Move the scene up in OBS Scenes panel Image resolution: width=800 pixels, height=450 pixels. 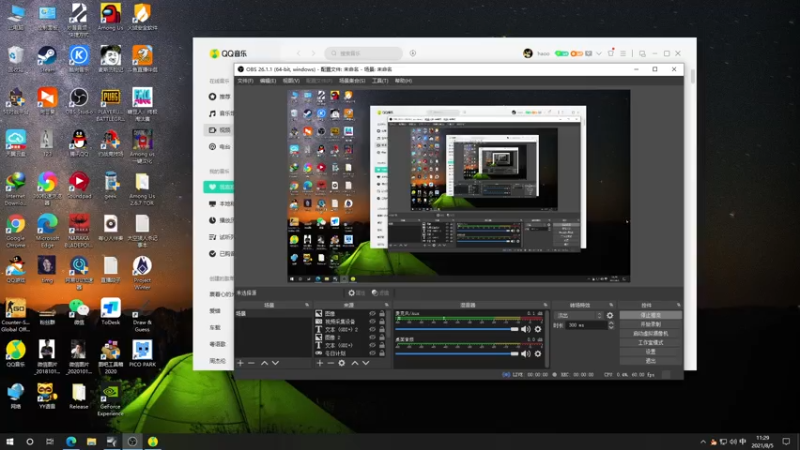(x=264, y=363)
